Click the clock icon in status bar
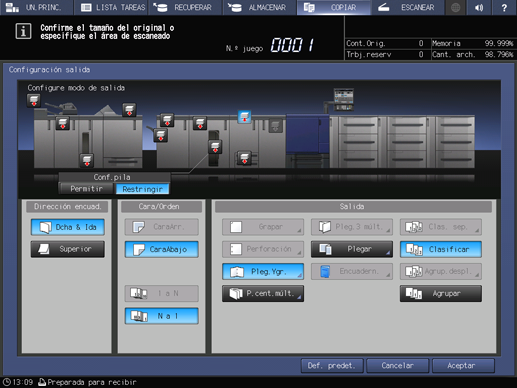Viewport: 517px width, 388px height. tap(7, 382)
